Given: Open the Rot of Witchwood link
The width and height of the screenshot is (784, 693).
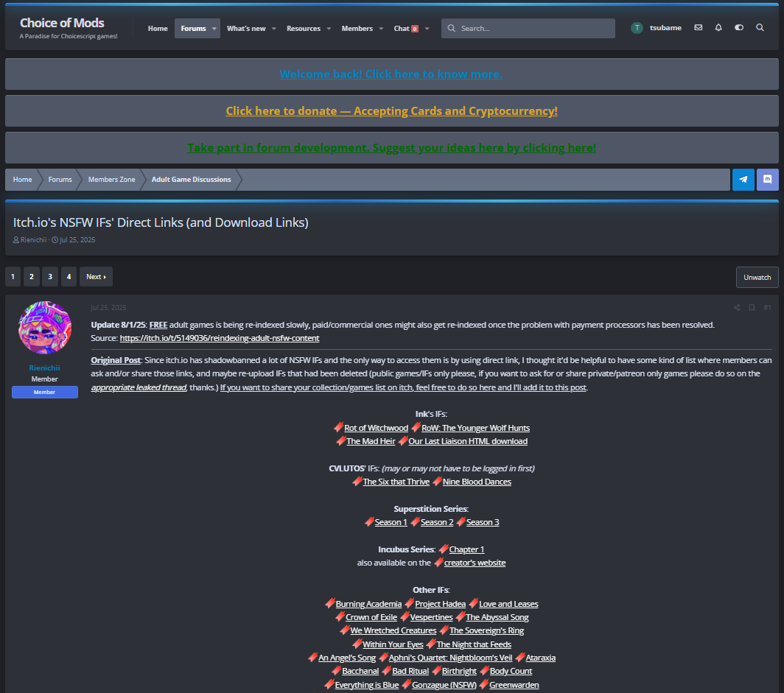Looking at the screenshot, I should pyautogui.click(x=376, y=428).
